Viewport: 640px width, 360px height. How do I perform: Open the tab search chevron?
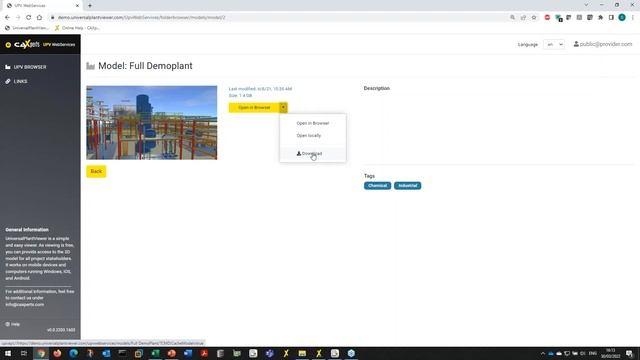click(586, 5)
